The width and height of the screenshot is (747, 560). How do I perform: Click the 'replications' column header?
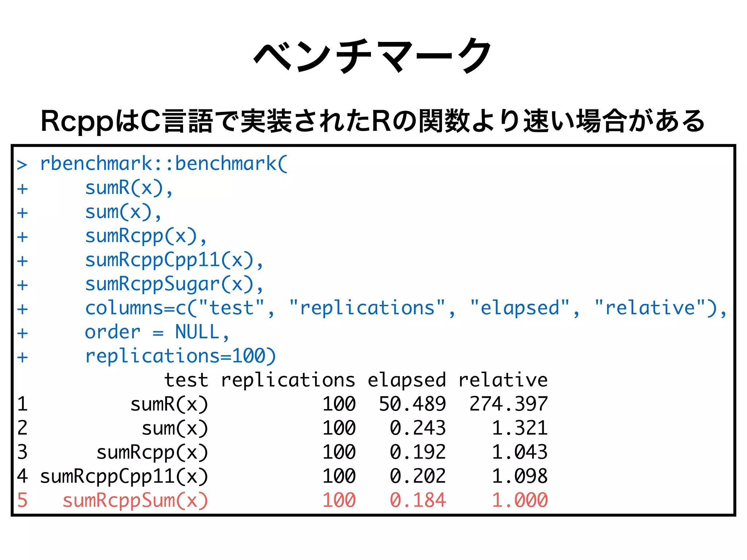[288, 380]
